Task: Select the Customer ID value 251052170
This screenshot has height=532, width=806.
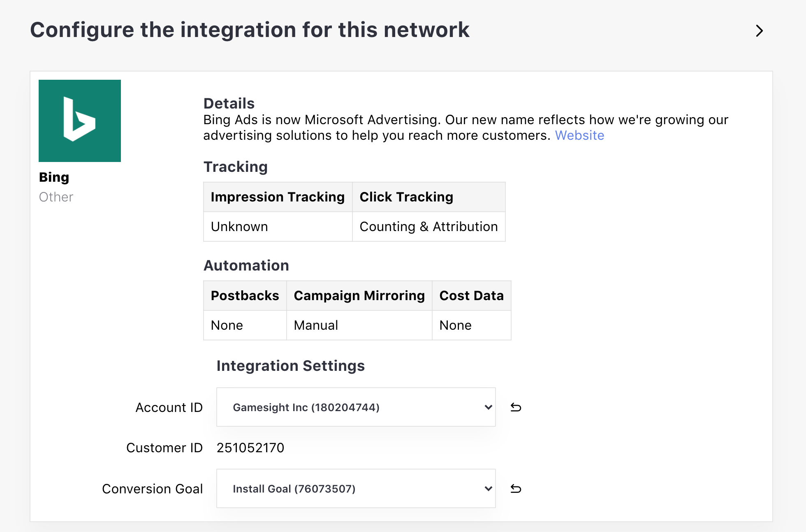Action: [250, 448]
